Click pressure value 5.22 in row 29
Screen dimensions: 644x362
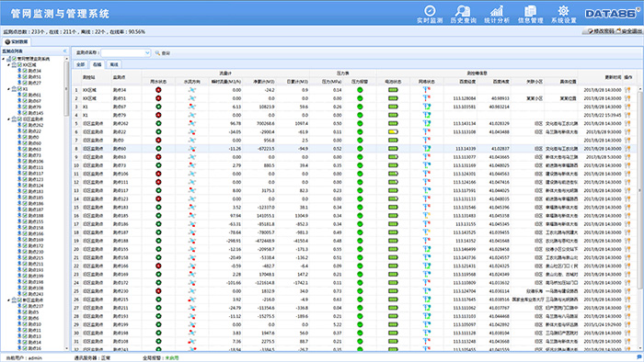click(338, 324)
